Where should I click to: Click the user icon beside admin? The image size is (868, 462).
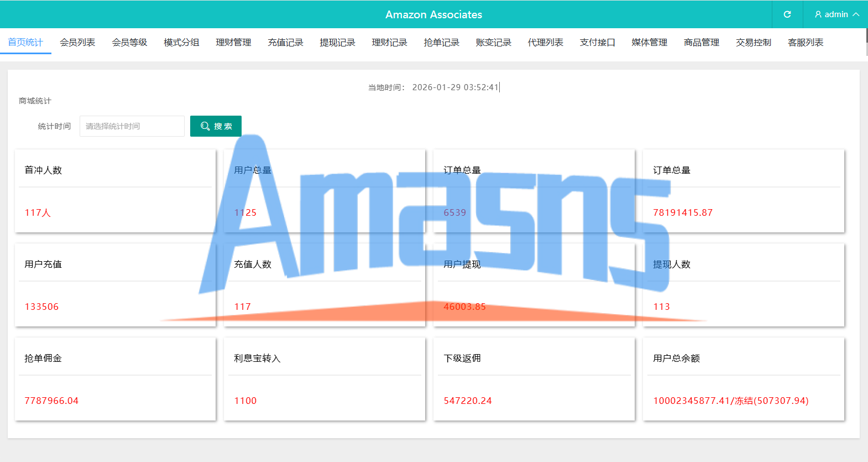818,14
